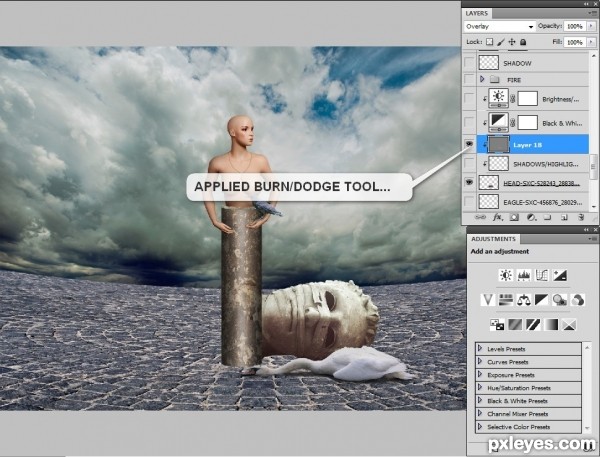Image resolution: width=600 pixels, height=457 pixels.
Task: Add a Selective Color adjustment icon
Action: (x=569, y=325)
